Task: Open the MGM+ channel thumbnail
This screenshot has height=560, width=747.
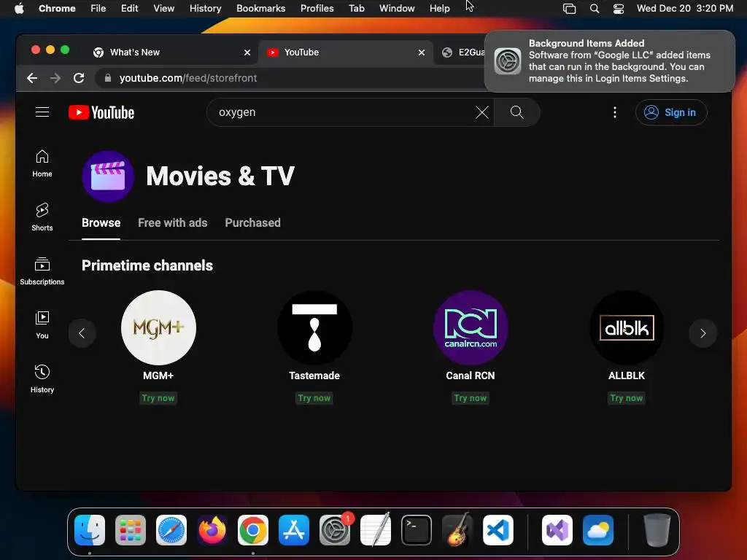Action: 158,327
